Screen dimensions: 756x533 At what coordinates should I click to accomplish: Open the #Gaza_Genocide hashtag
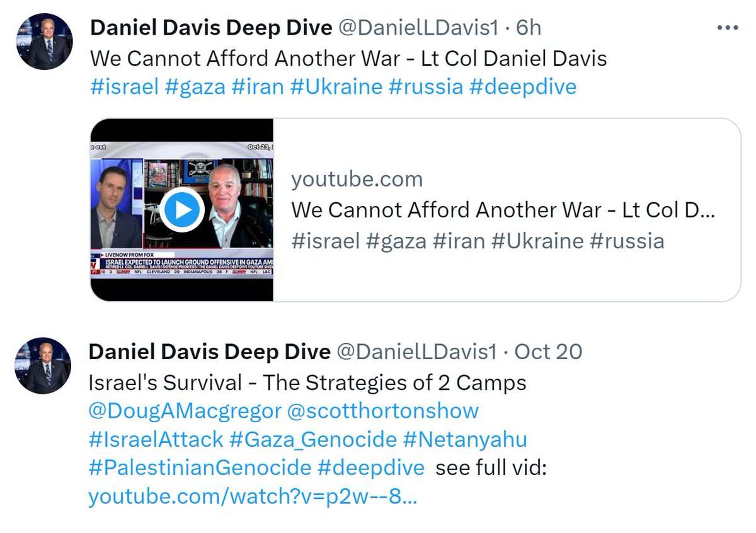tap(313, 439)
